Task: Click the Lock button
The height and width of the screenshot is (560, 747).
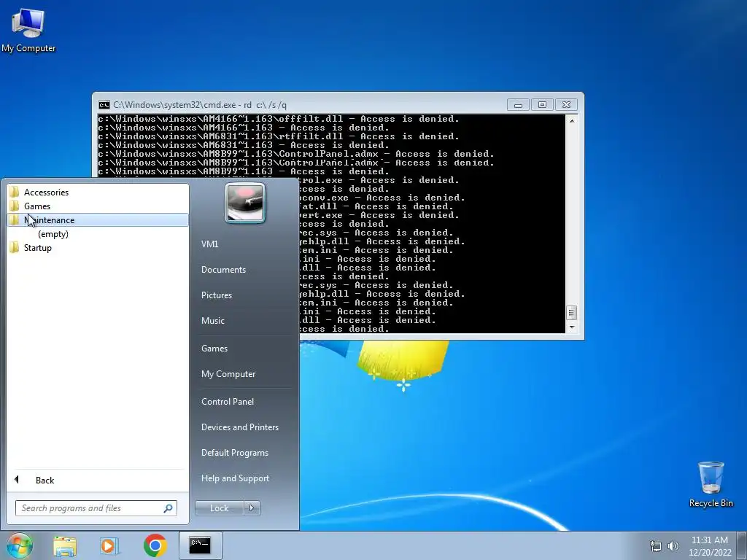Action: click(x=219, y=508)
